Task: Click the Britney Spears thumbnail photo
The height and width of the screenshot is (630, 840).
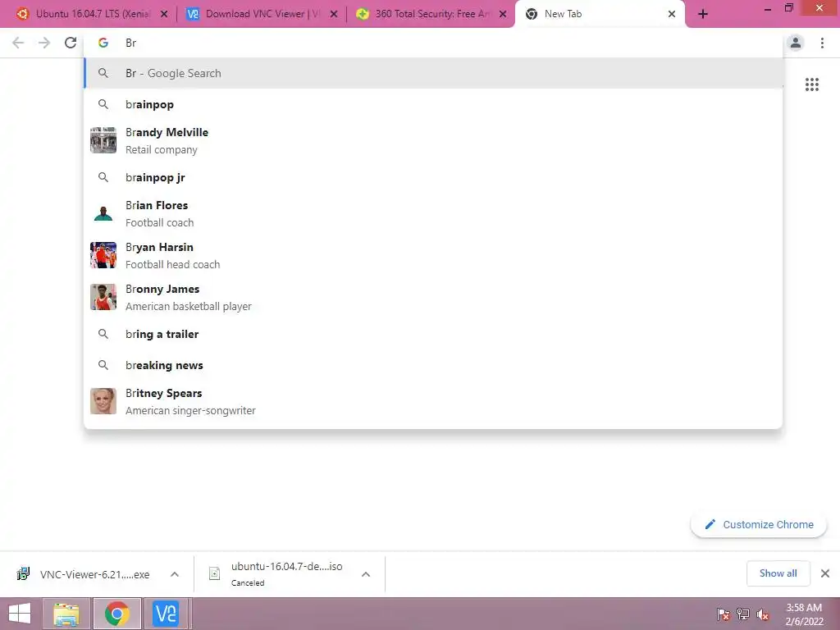Action: click(103, 401)
